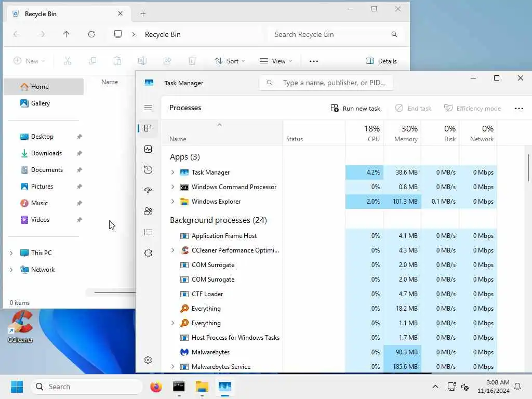Click Task Manager vertical scrollbar thumb
This screenshot has height=399, width=532.
coord(528,168)
